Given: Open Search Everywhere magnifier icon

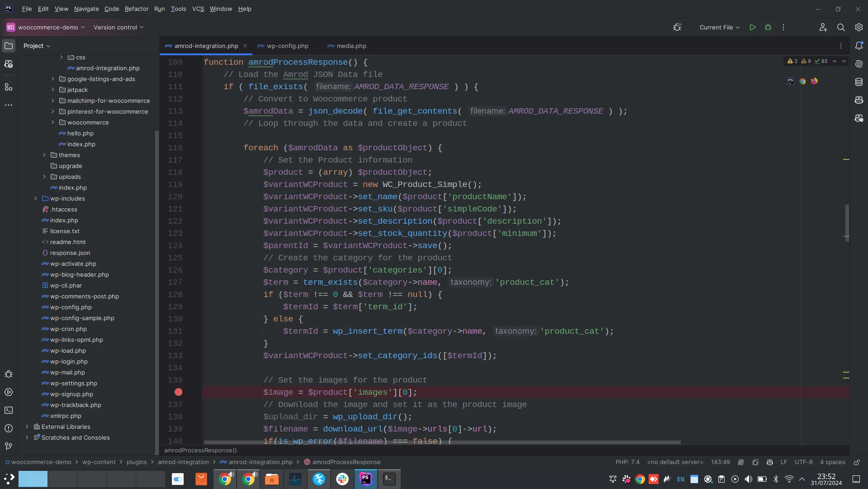Looking at the screenshot, I should [x=841, y=27].
